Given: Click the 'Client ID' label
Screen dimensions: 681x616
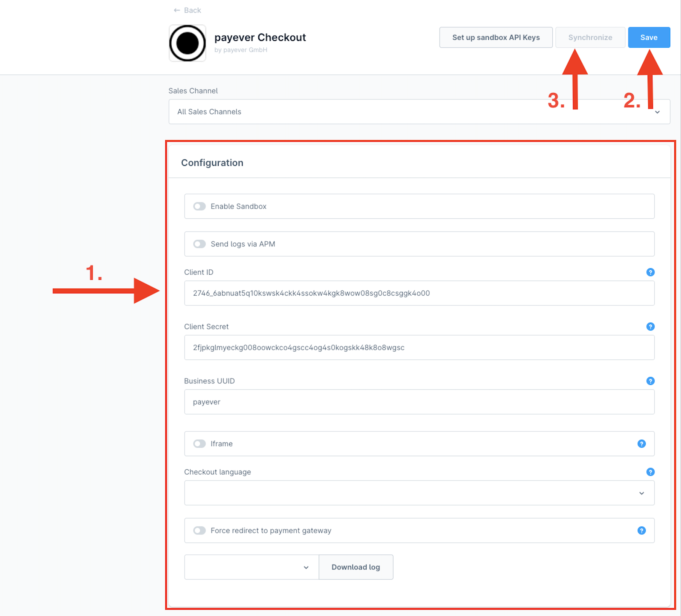Looking at the screenshot, I should coord(199,272).
